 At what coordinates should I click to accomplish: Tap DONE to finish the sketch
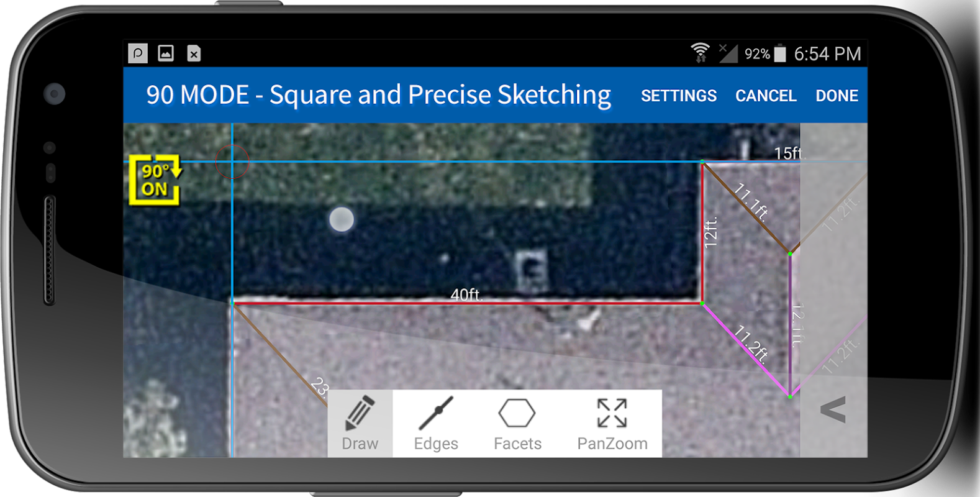[x=837, y=96]
